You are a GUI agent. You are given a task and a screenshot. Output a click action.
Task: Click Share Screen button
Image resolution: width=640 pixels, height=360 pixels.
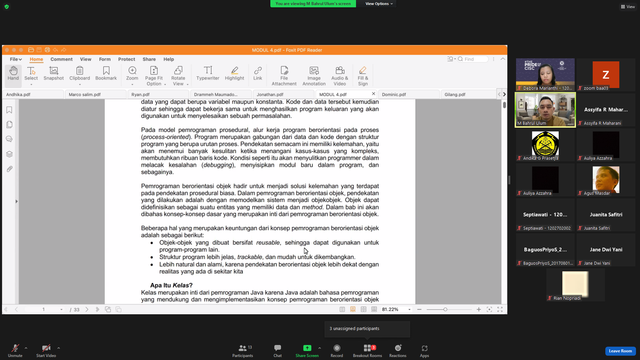tap(307, 351)
